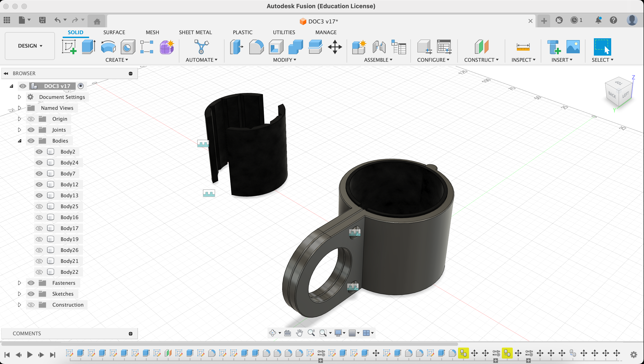Viewport: 644px width, 364px height.
Task: Switch to the SHEET METAL tab
Action: click(195, 32)
